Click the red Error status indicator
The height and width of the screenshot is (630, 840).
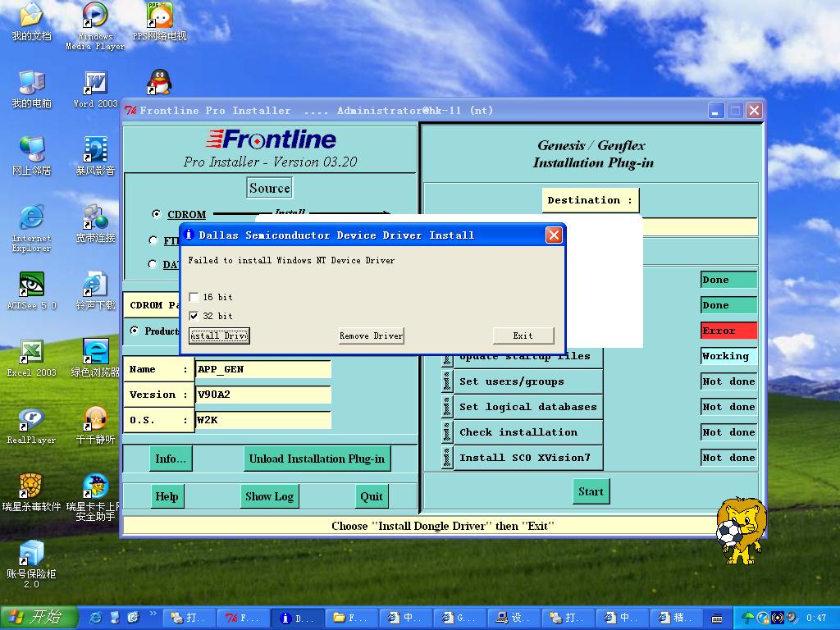(728, 331)
